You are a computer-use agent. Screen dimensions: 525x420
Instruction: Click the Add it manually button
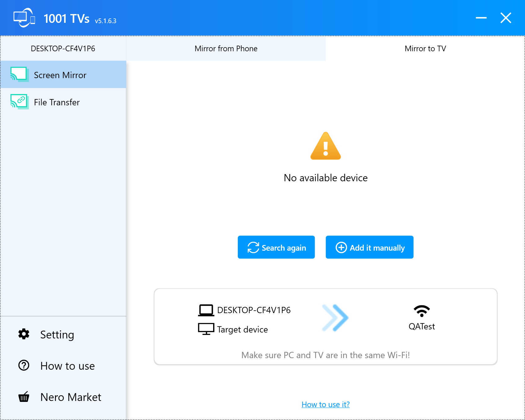(369, 247)
